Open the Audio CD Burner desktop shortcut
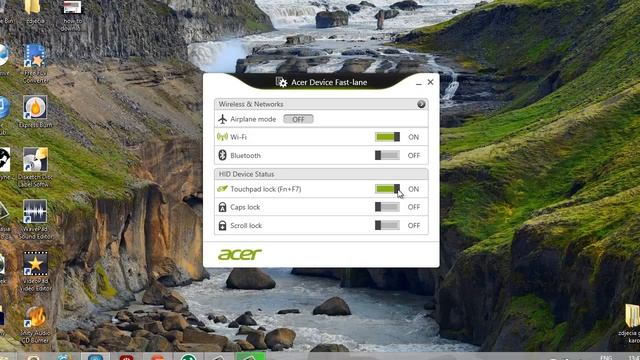The width and height of the screenshot is (640, 360). (35, 324)
